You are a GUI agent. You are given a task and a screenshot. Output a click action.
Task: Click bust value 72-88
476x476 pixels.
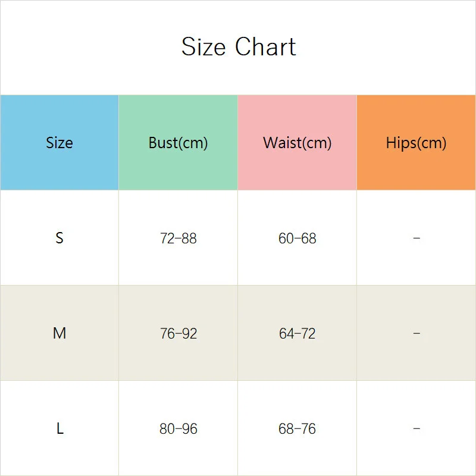178,239
